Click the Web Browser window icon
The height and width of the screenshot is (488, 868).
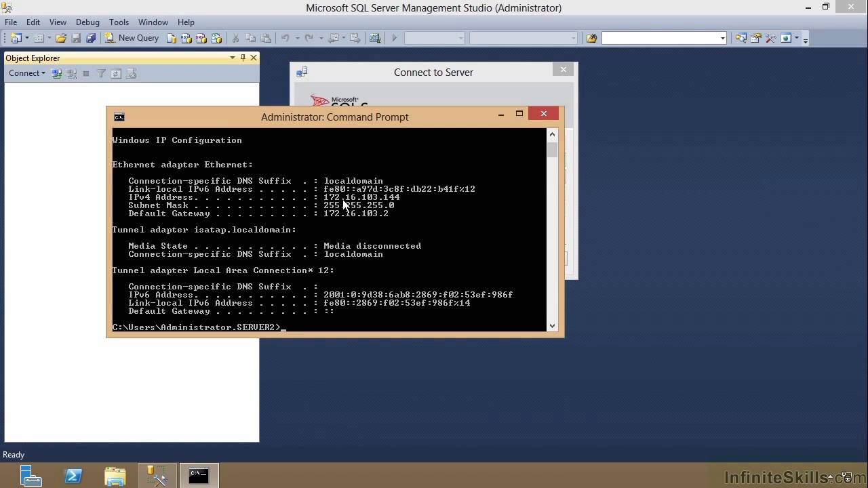tap(786, 39)
